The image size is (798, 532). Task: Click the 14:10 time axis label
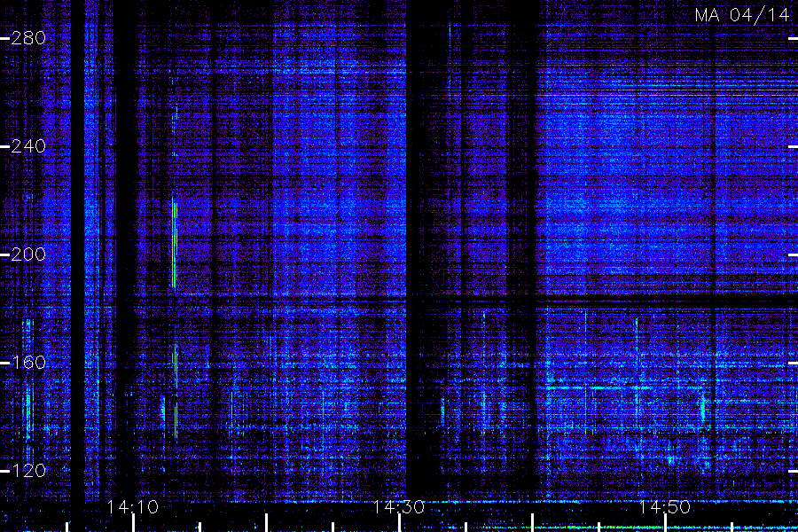(133, 507)
